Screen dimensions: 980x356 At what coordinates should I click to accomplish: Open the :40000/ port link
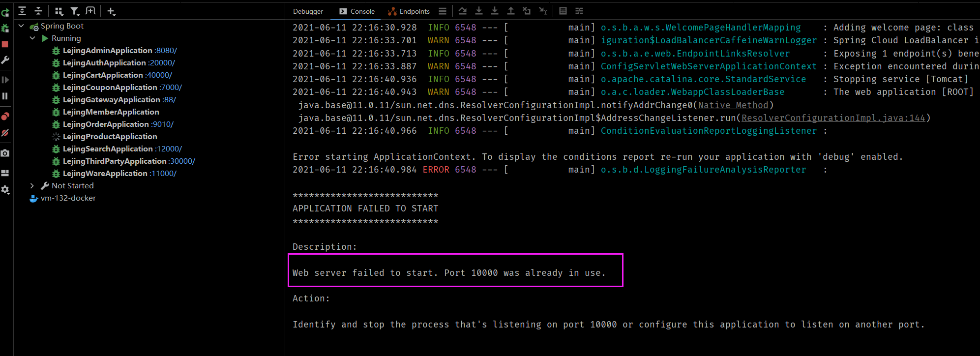[x=159, y=75]
